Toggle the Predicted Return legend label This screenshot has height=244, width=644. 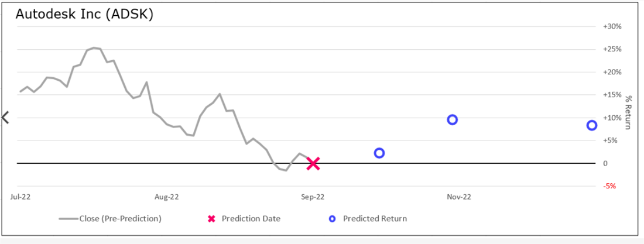point(375,219)
